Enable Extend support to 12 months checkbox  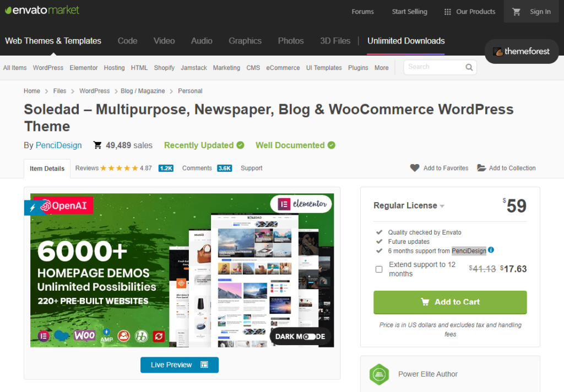coord(379,269)
